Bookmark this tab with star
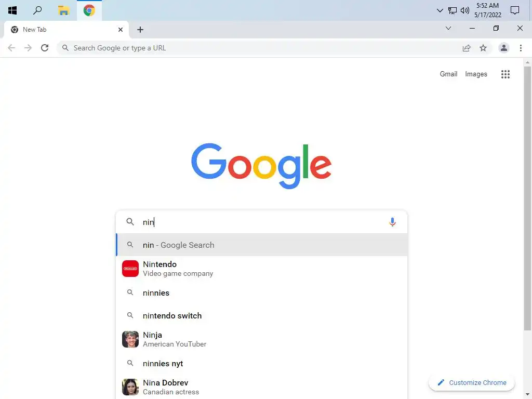Image resolution: width=532 pixels, height=399 pixels. pyautogui.click(x=483, y=48)
